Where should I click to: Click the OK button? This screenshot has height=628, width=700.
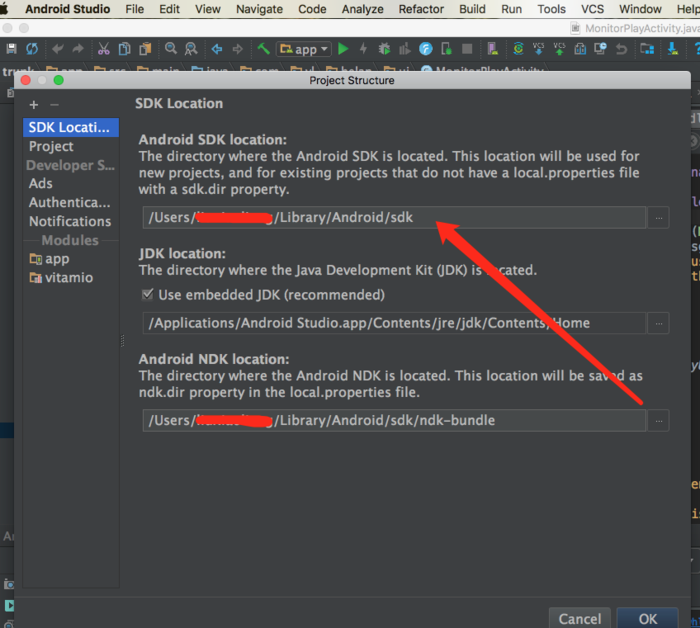pos(648,618)
